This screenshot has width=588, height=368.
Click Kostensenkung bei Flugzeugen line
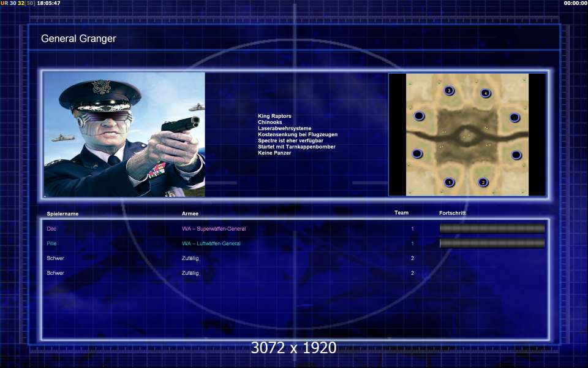point(298,134)
